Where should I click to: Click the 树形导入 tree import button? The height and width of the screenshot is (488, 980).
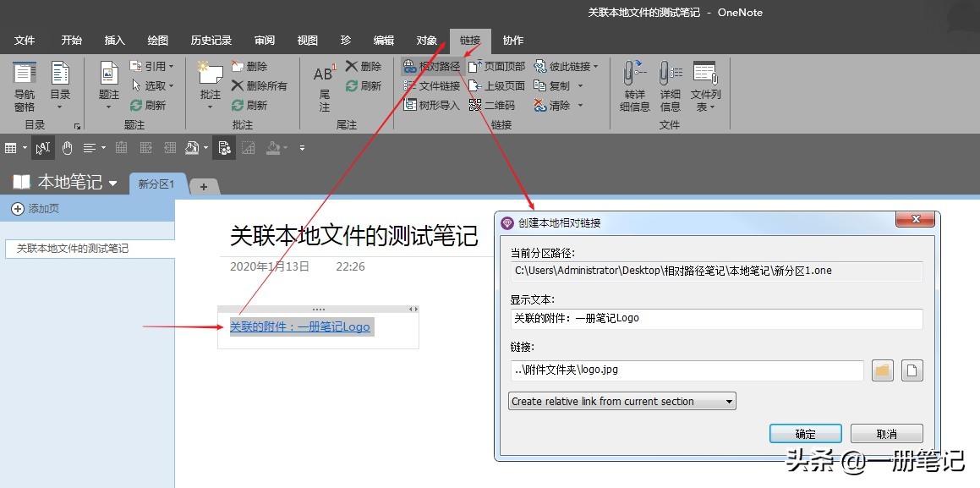(x=431, y=105)
